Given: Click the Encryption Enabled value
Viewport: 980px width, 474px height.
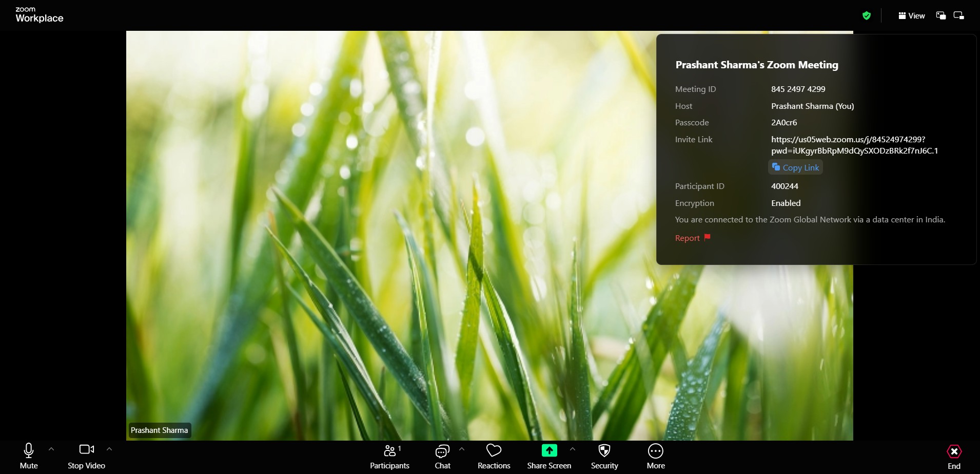Looking at the screenshot, I should click(x=786, y=203).
